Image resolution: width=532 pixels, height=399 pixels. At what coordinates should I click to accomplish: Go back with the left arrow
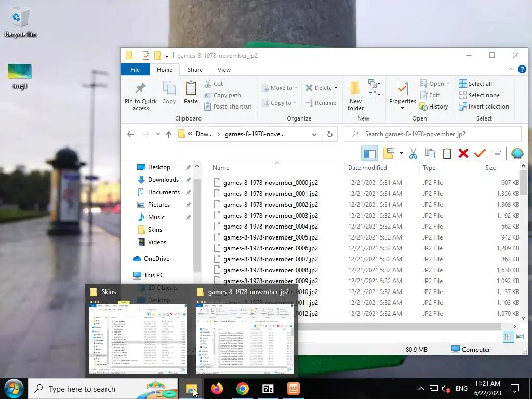click(x=130, y=134)
